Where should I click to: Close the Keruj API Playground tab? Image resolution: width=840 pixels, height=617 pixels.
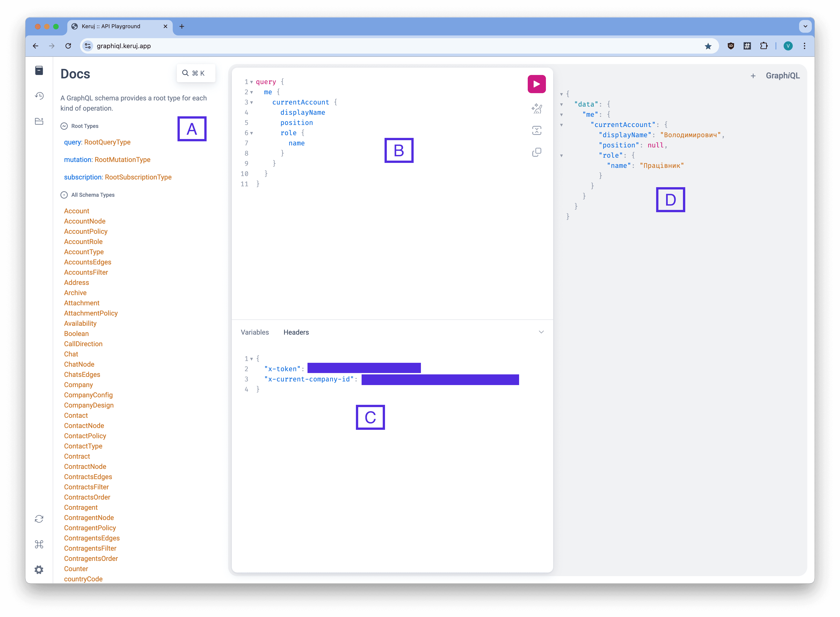(165, 26)
